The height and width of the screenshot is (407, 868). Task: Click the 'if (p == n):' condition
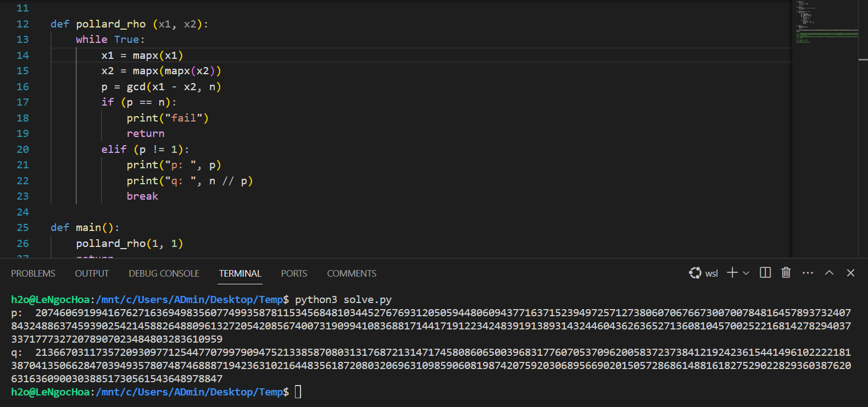[x=139, y=102]
